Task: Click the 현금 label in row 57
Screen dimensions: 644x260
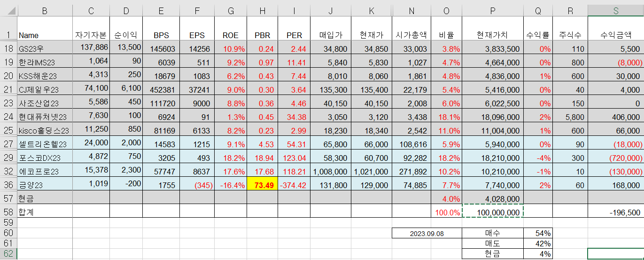Action: coord(45,198)
